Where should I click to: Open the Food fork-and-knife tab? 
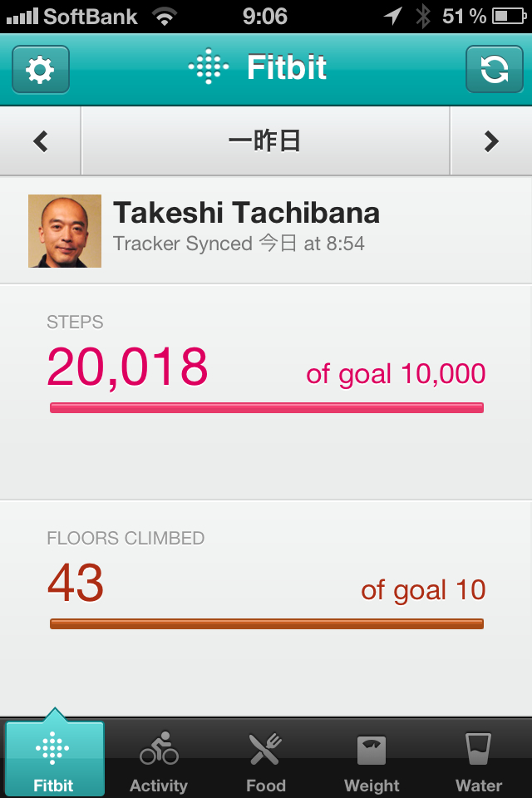click(x=266, y=760)
